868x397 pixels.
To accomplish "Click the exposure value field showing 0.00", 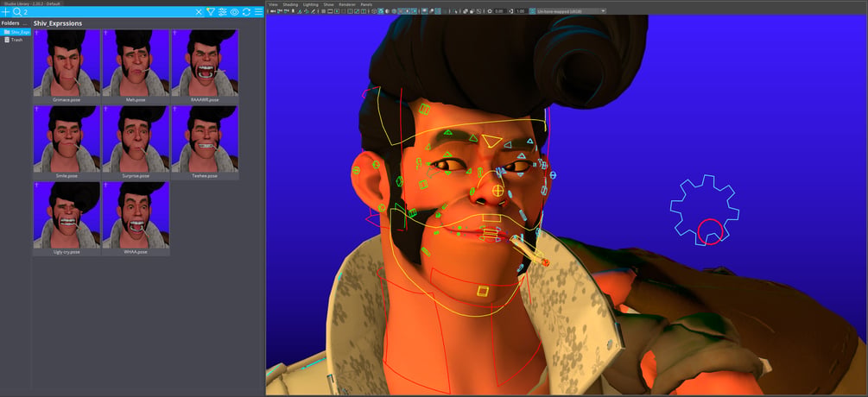I will (499, 11).
